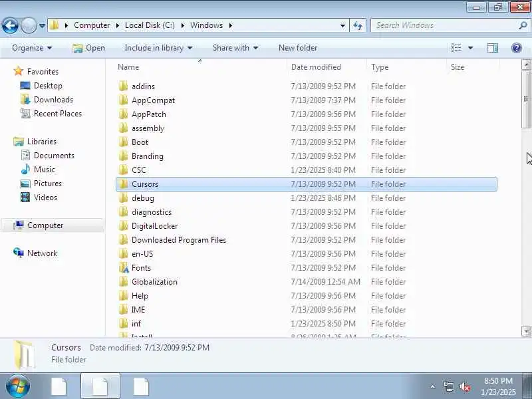Open the Windows Start button
This screenshot has width=532, height=399.
[x=17, y=386]
